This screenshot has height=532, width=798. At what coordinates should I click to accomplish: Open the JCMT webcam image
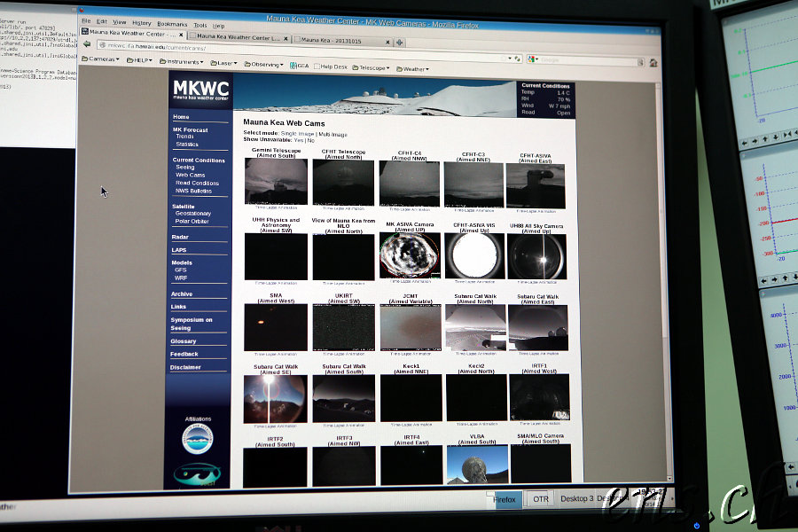(x=411, y=328)
